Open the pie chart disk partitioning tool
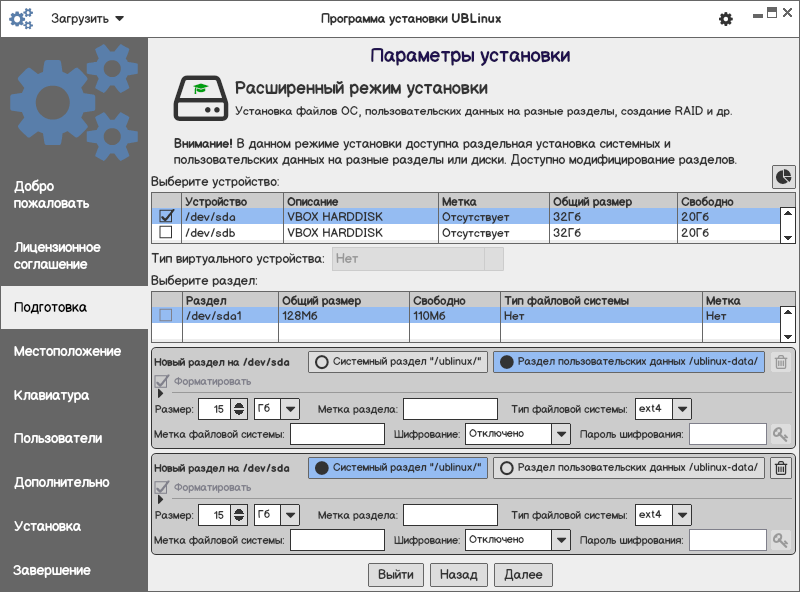 click(783, 176)
